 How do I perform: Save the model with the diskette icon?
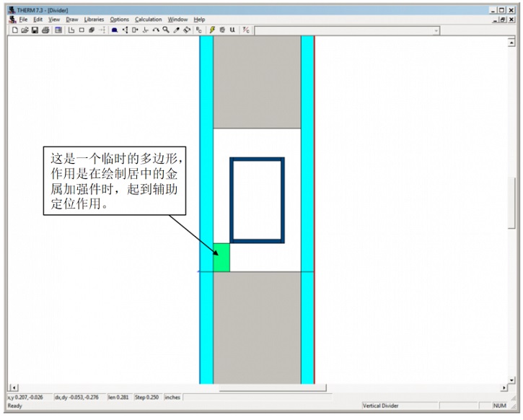[x=34, y=30]
